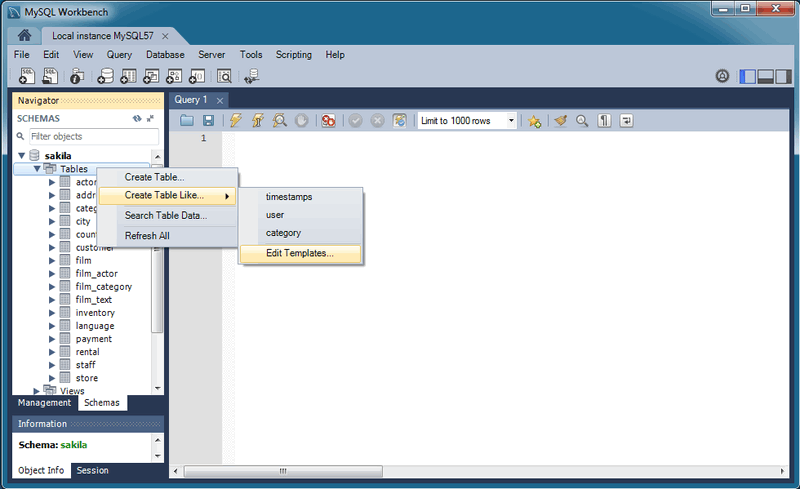Viewport: 800px width, 489px height.
Task: Run EXPLAIN on current statement icon
Action: point(280,120)
